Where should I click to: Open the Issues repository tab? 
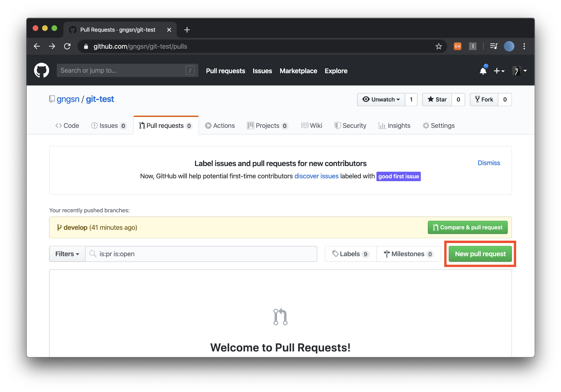point(109,125)
